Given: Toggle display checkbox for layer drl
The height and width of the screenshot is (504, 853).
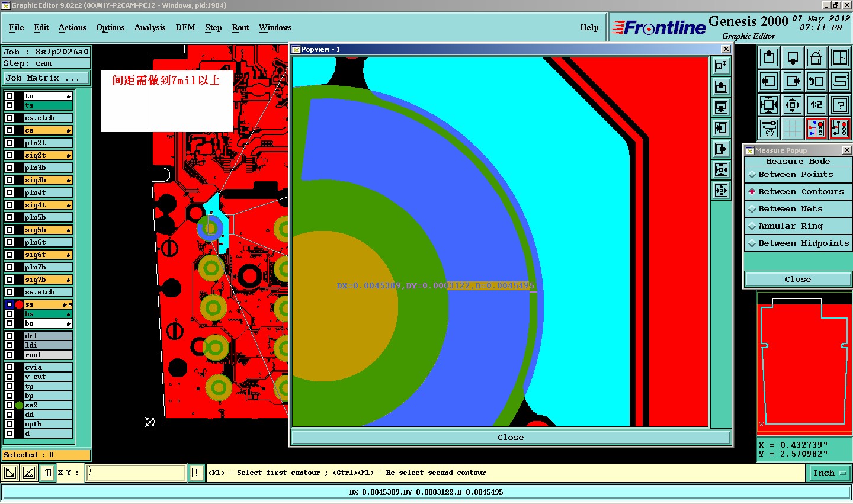Looking at the screenshot, I should pos(9,336).
